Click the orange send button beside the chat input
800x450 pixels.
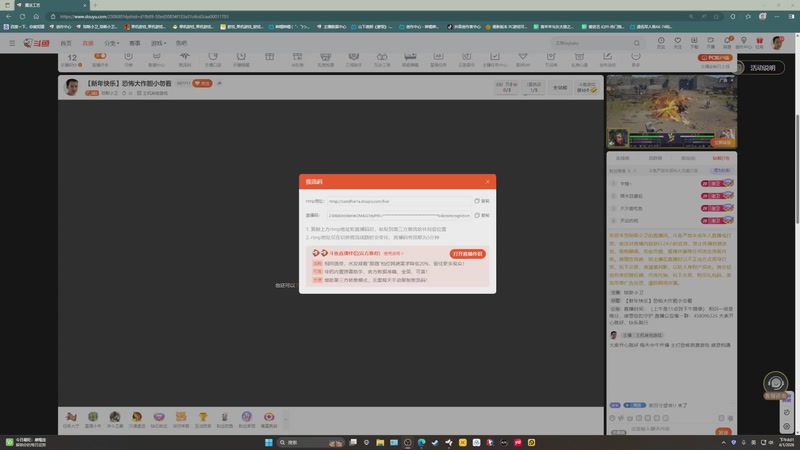pos(723,432)
